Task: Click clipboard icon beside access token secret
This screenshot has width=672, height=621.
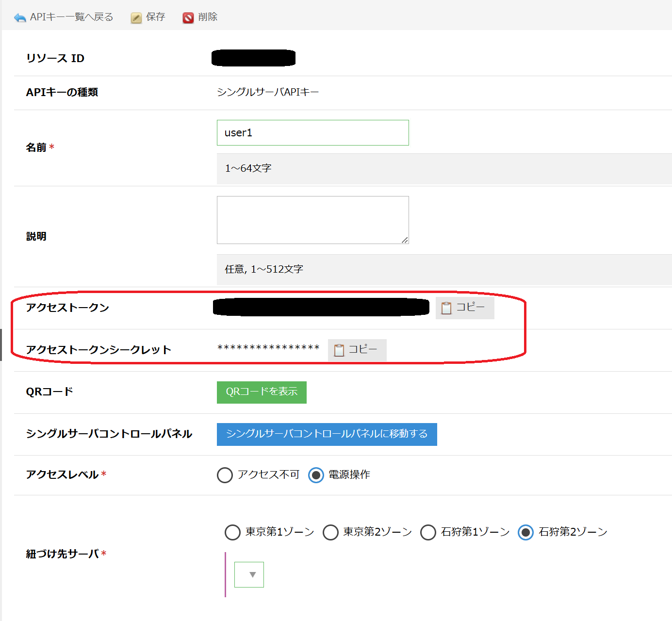Action: tap(339, 350)
